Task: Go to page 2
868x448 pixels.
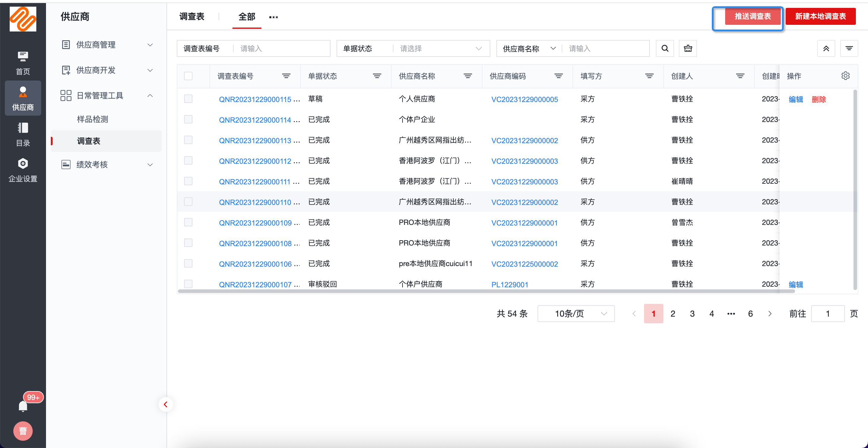Action: pyautogui.click(x=672, y=314)
